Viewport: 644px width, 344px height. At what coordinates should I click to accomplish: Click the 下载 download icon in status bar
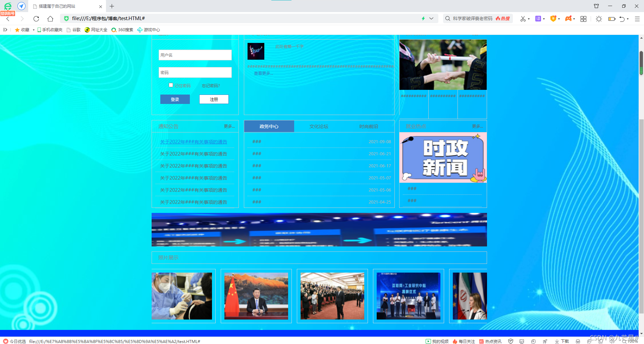pos(562,341)
